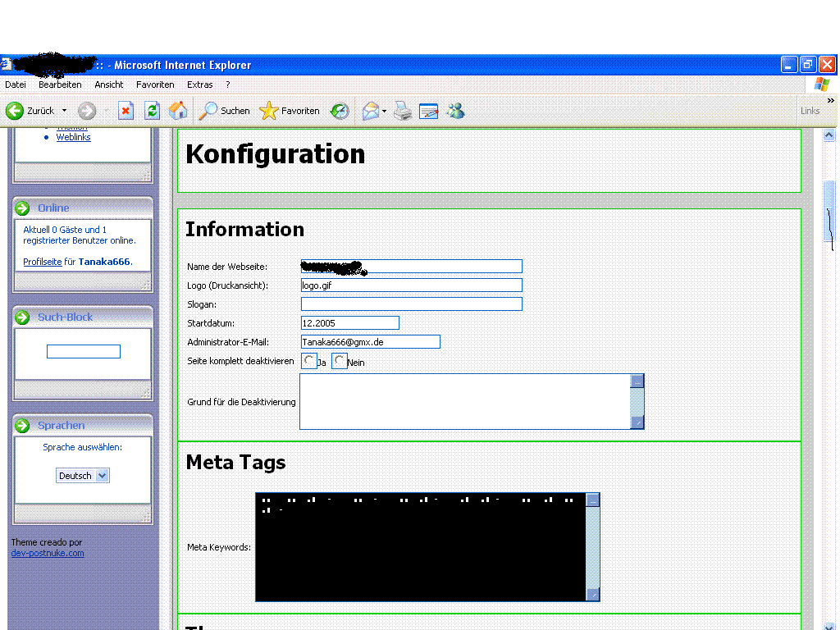The width and height of the screenshot is (840, 630).
Task: Refresh the page with the reload icon
Action: click(152, 111)
